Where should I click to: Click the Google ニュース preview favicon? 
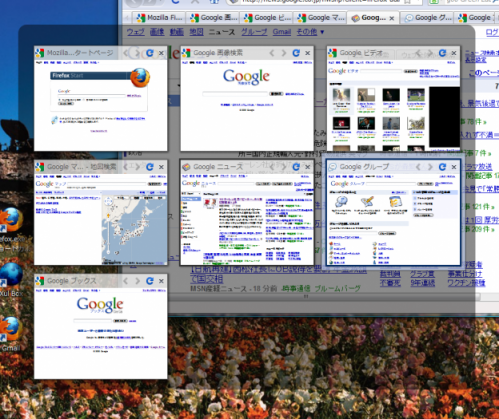click(x=186, y=167)
